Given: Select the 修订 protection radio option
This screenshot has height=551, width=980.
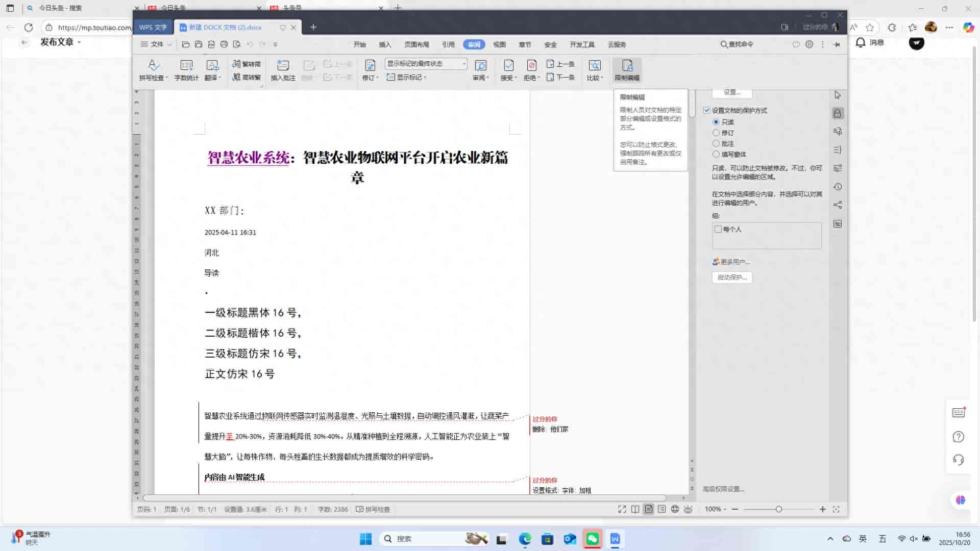Looking at the screenshot, I should [x=716, y=133].
